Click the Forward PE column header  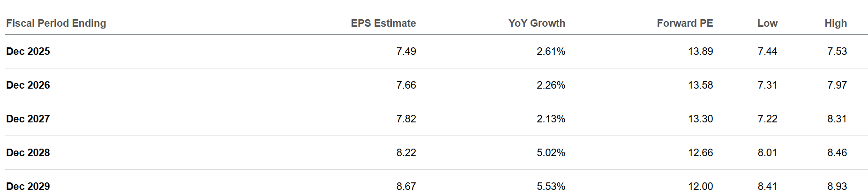(x=685, y=23)
